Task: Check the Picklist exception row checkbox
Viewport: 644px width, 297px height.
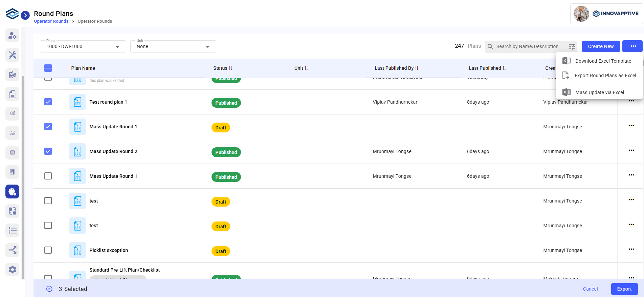Action: [48, 250]
